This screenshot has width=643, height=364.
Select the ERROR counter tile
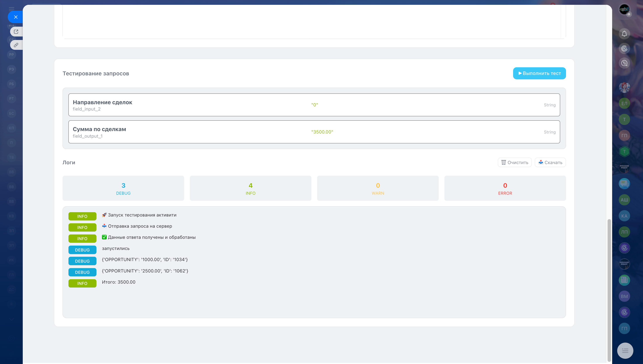(x=505, y=188)
